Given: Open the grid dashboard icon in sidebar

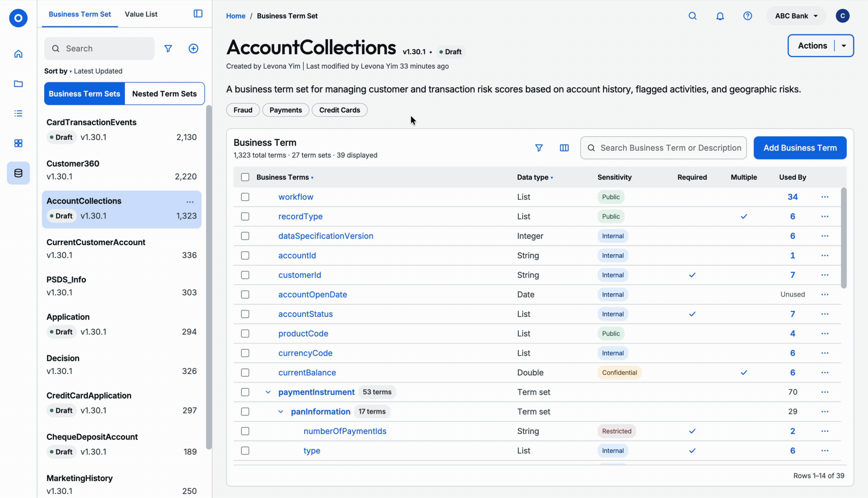Looking at the screenshot, I should [18, 143].
